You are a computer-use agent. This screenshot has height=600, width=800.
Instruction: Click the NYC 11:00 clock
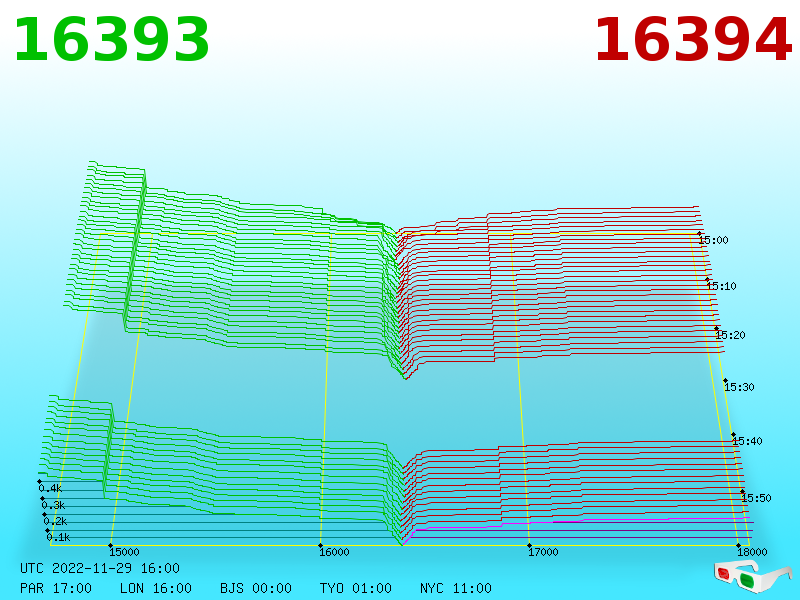tap(456, 588)
